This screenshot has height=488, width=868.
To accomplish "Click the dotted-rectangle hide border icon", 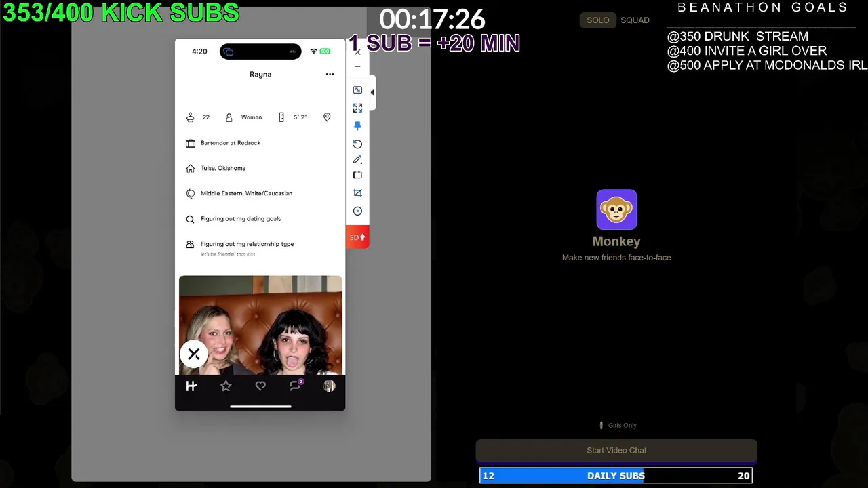I will [357, 176].
